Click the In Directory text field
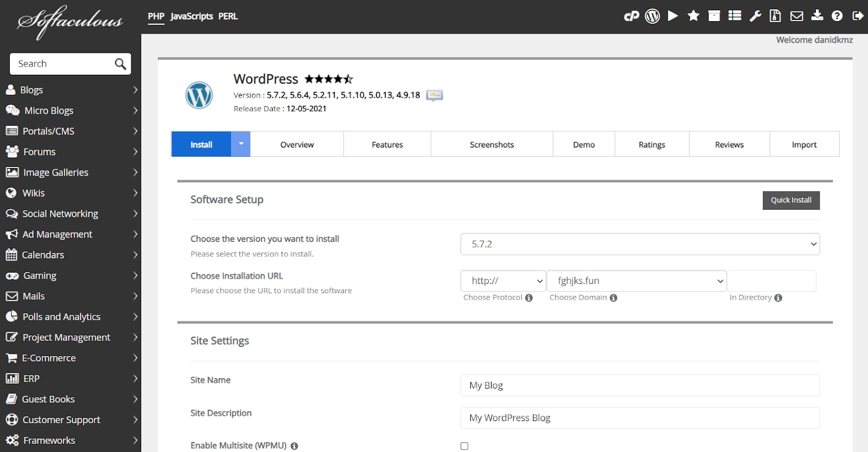This screenshot has height=452, width=868. click(x=772, y=281)
